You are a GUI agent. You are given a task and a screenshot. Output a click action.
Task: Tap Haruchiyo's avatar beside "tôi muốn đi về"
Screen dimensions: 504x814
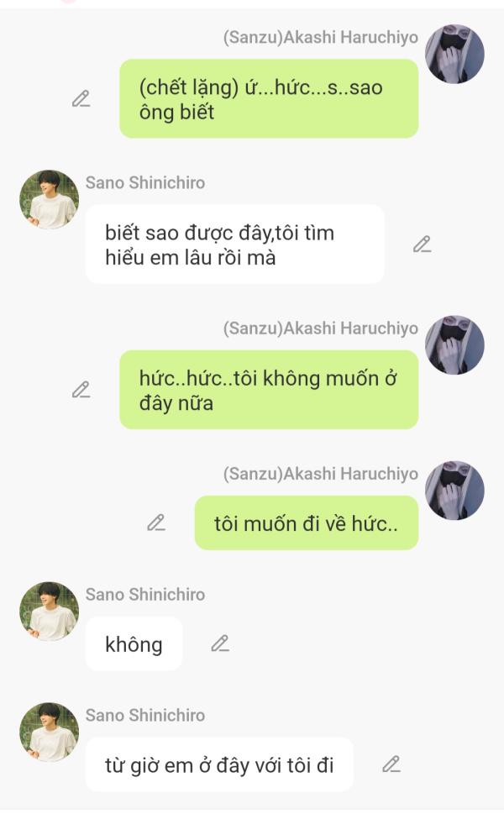(454, 490)
